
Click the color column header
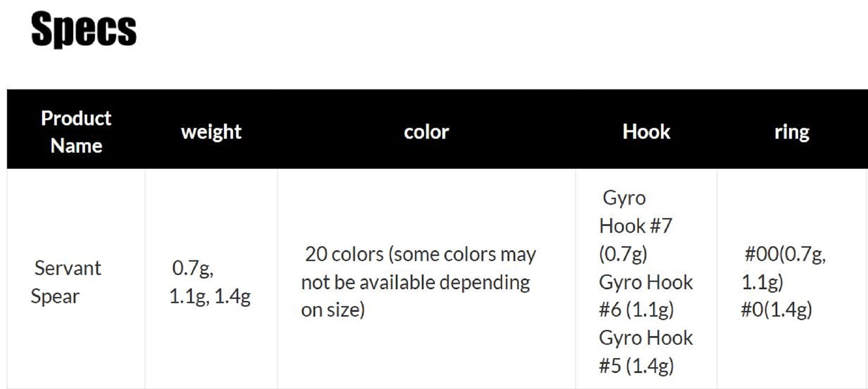(x=426, y=132)
